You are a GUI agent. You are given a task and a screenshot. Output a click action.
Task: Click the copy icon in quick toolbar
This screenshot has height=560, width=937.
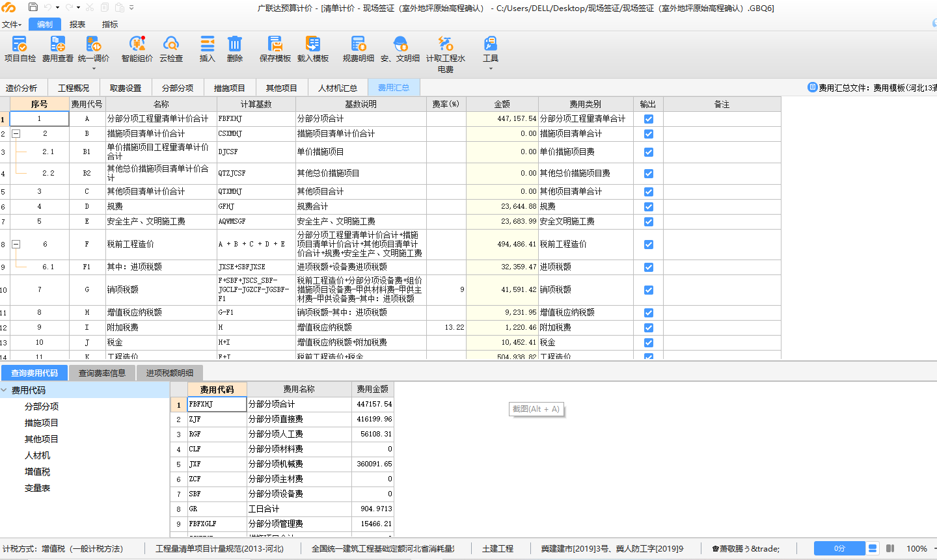pos(105,7)
